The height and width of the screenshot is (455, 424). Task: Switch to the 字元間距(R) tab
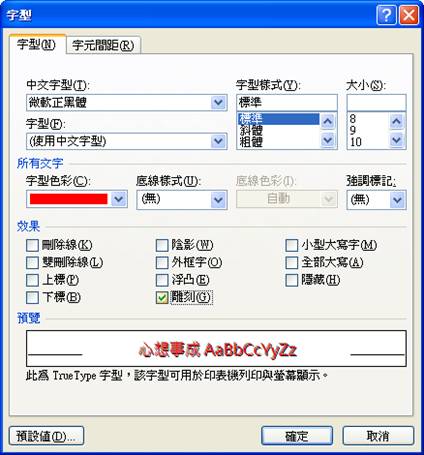(103, 45)
